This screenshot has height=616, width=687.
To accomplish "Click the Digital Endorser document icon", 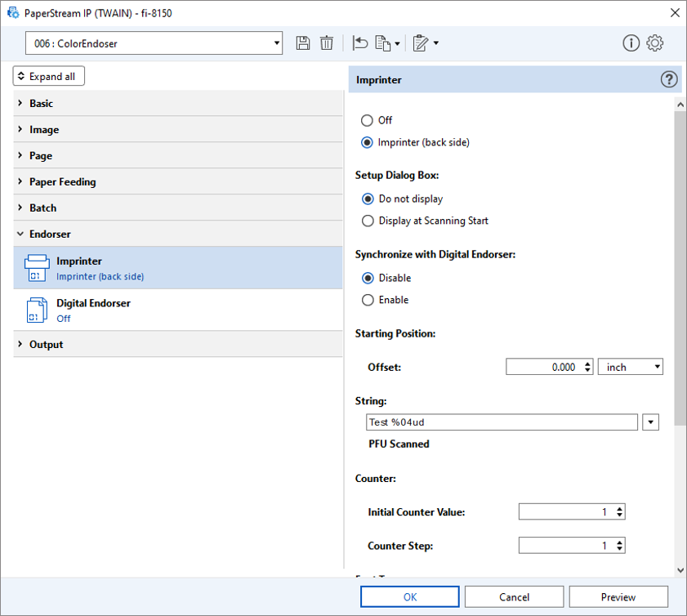I will (37, 310).
